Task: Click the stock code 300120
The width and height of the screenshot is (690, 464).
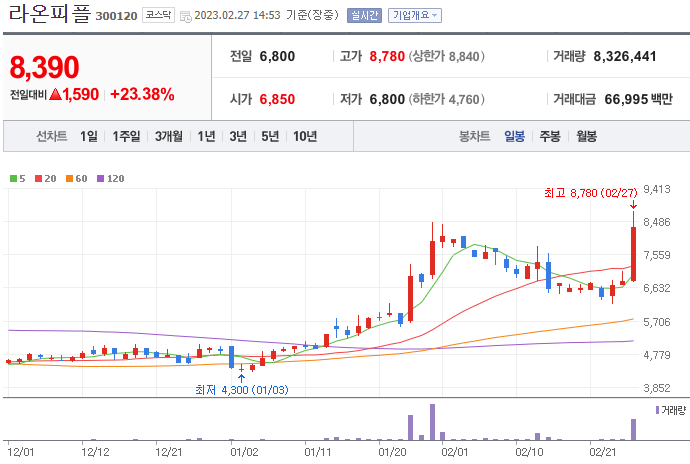Action: pyautogui.click(x=116, y=16)
